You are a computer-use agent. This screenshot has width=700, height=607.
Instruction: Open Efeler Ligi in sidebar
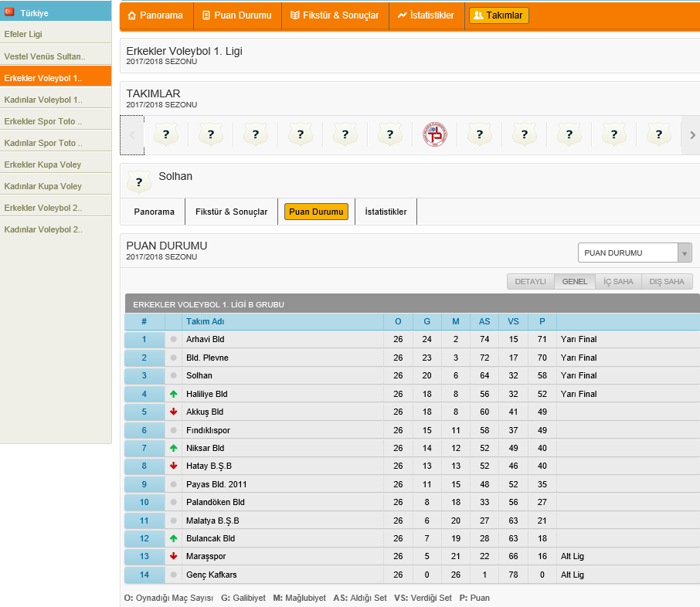23,35
